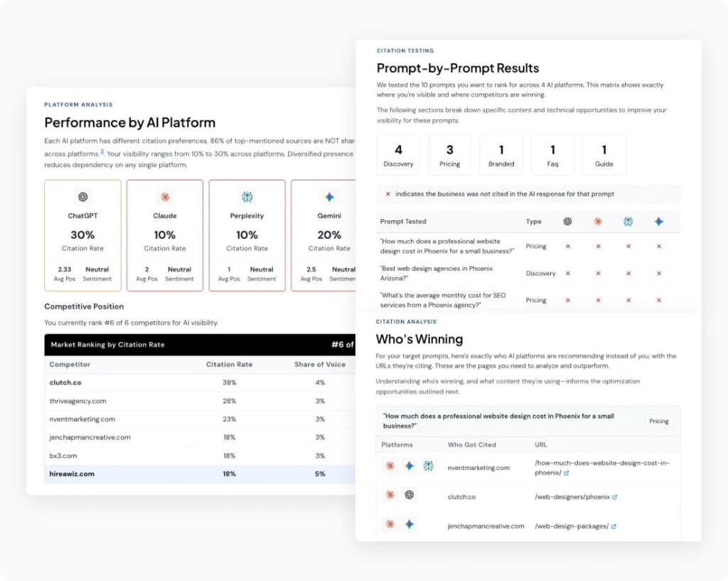
Task: Click Gemini icon in nventmarketing.com row
Action: pyautogui.click(x=409, y=466)
